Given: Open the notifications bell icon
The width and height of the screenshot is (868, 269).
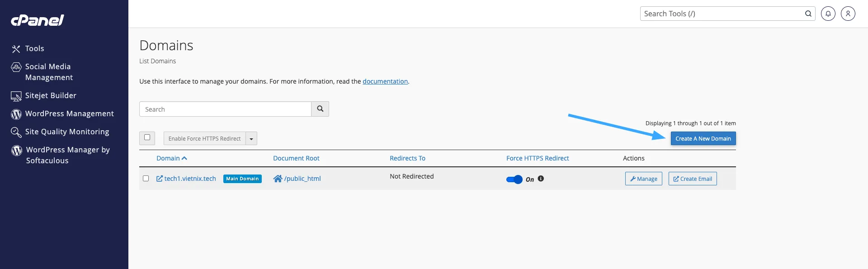Looking at the screenshot, I should coord(828,14).
